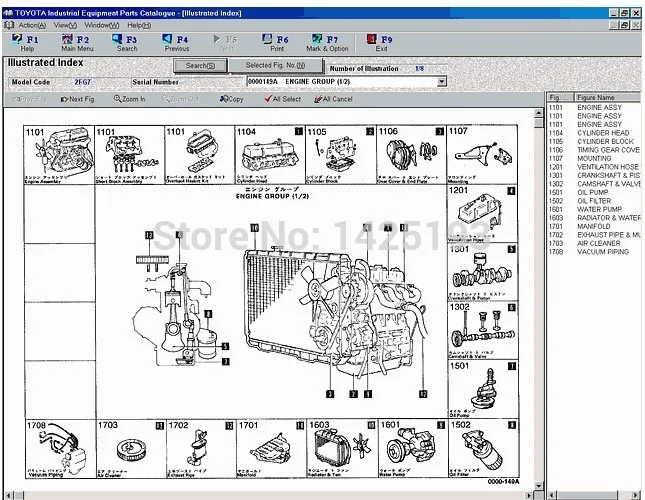Select 1702 Exhaust Pipe thumbnail
645x500 pixels.
201,448
